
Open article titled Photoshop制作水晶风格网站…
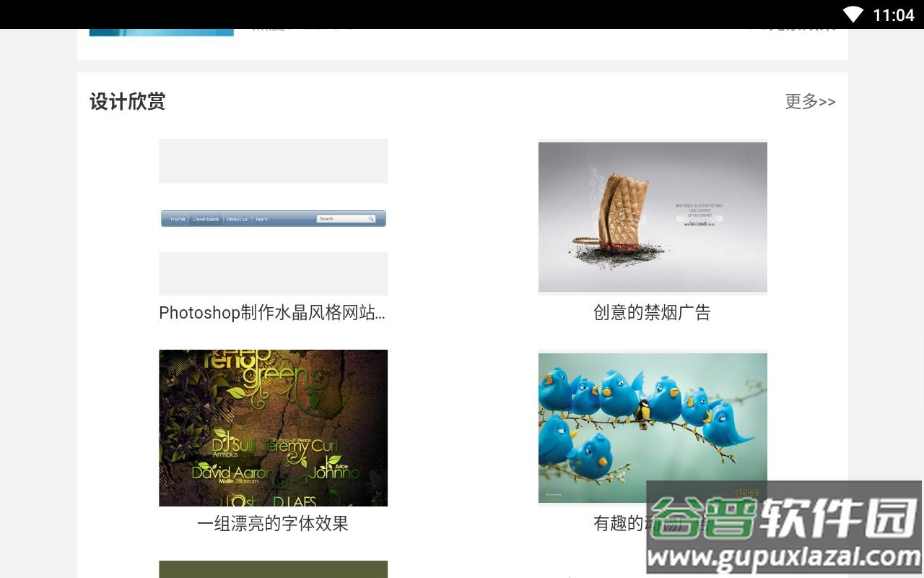coord(272,313)
